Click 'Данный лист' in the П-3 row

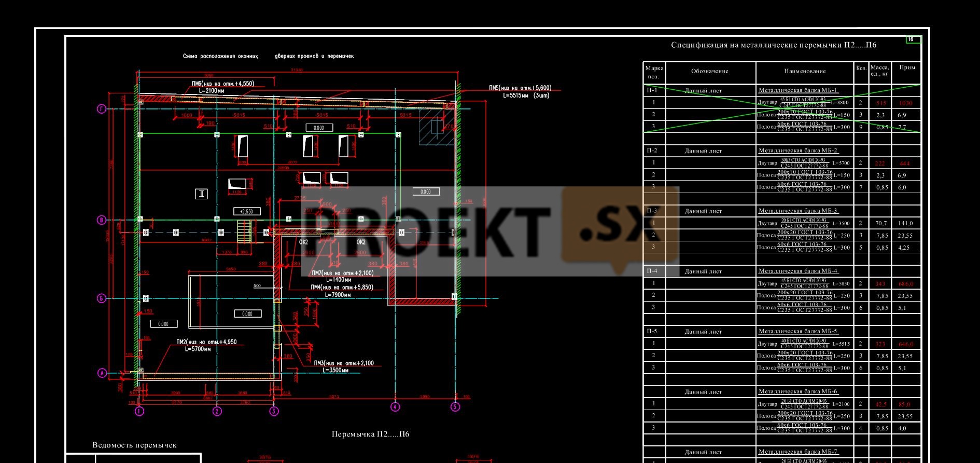703,211
